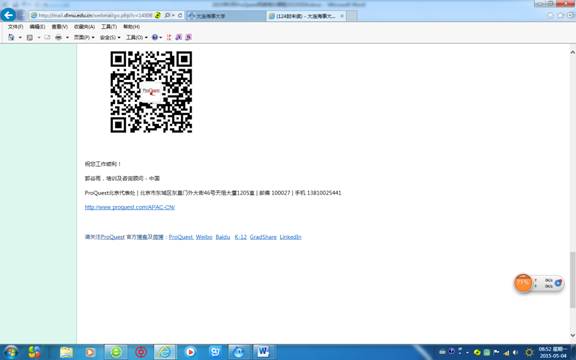Viewport: 576px width, 360px height.
Task: Click the search magnifier in address bar
Action: [167, 15]
